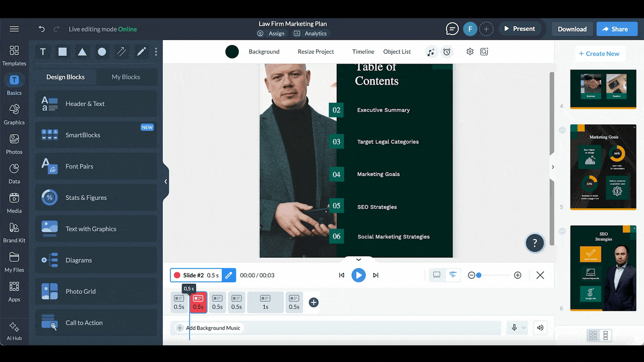Click Background in the top toolbar
The height and width of the screenshot is (362, 644).
(x=264, y=52)
